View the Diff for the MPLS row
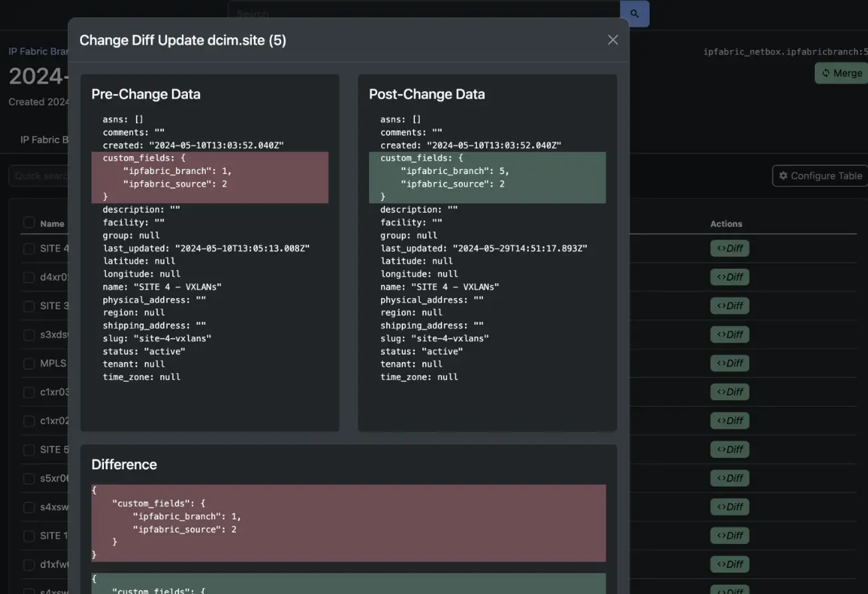The height and width of the screenshot is (594, 868). pyautogui.click(x=729, y=363)
